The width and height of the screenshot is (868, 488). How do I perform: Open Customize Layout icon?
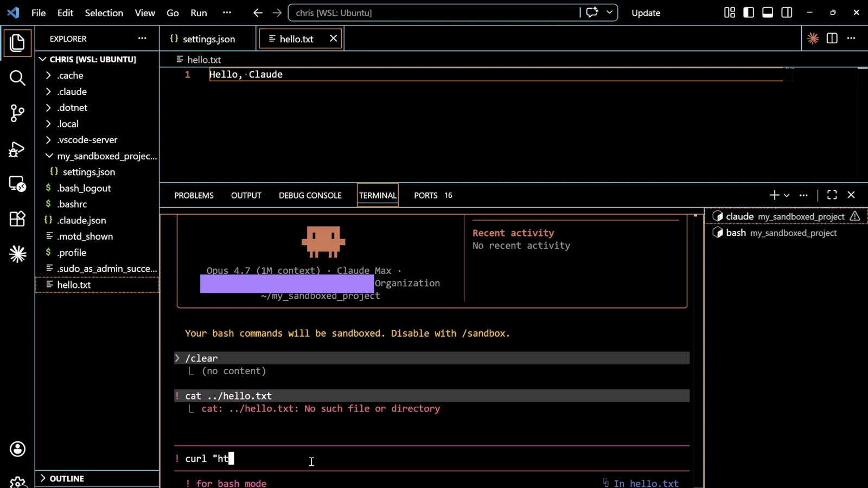click(730, 12)
